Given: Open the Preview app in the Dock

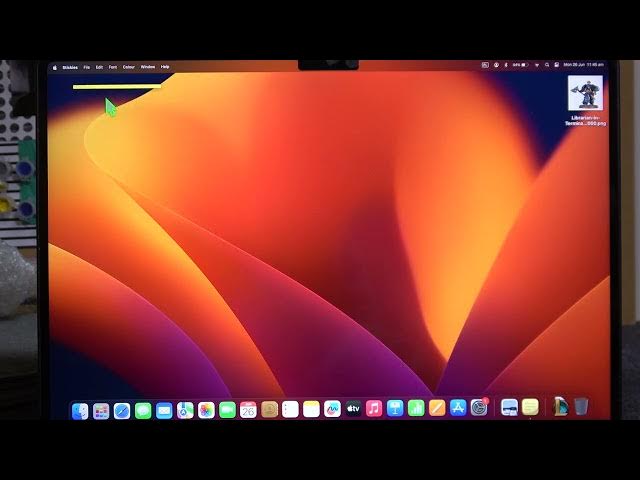Looking at the screenshot, I should pyautogui.click(x=509, y=407).
